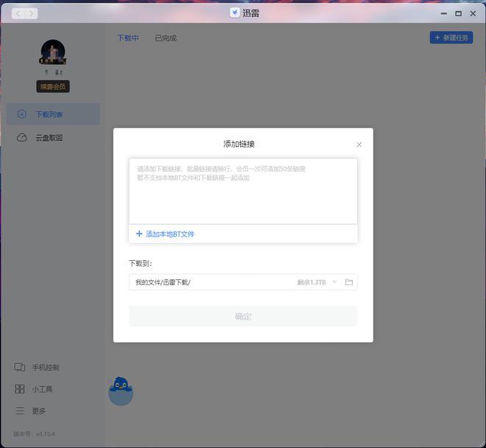This screenshot has width=486, height=448.
Task: Click the Xunlei bird mascot icon
Action: (x=121, y=391)
